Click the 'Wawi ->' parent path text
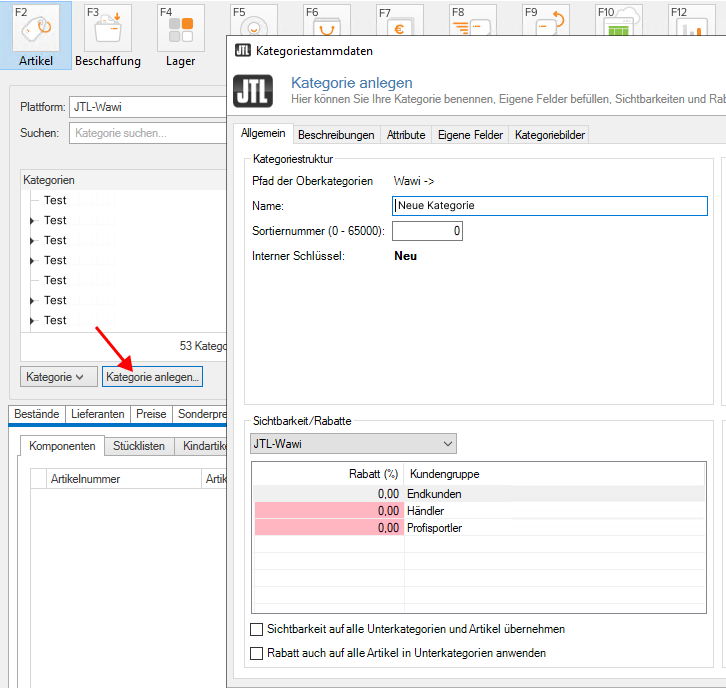This screenshot has width=726, height=688. [x=414, y=181]
